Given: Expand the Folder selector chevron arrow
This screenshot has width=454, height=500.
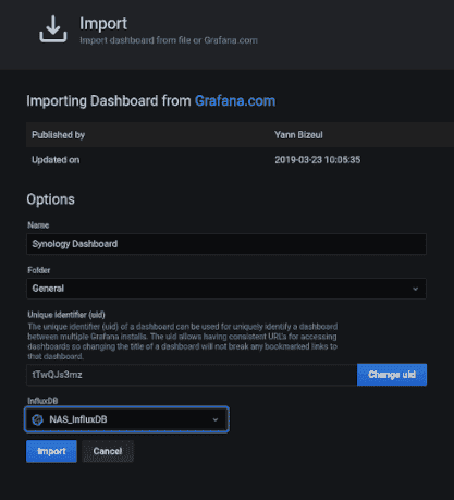Looking at the screenshot, I should 415,289.
